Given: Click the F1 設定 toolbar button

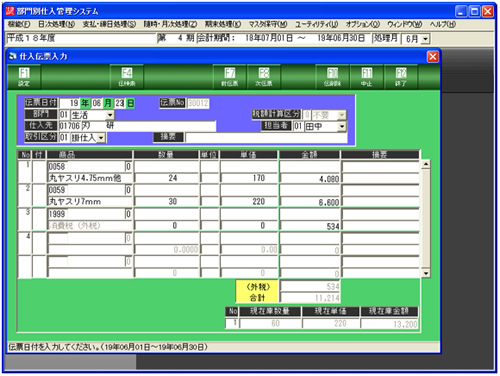Looking at the screenshot, I should (x=24, y=77).
